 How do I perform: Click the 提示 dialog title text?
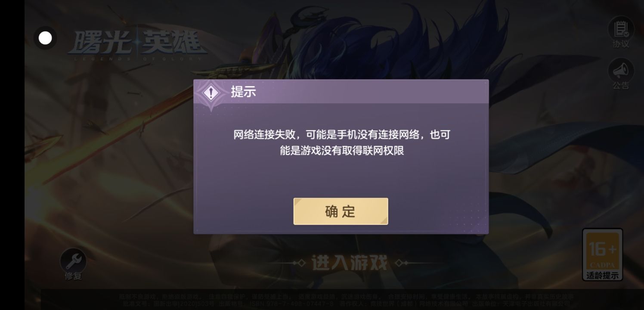(243, 92)
